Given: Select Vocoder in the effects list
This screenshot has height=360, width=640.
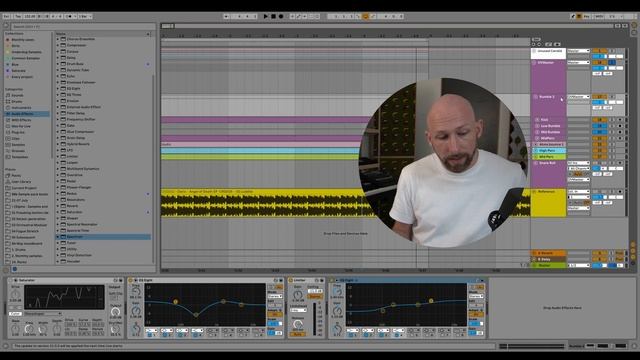Looking at the screenshot, I should click(x=73, y=261).
